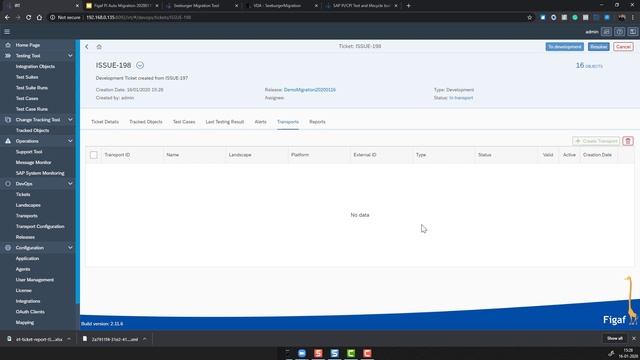Open the dropdown circle next to ISSUE-198
The image size is (640, 360).
140,65
